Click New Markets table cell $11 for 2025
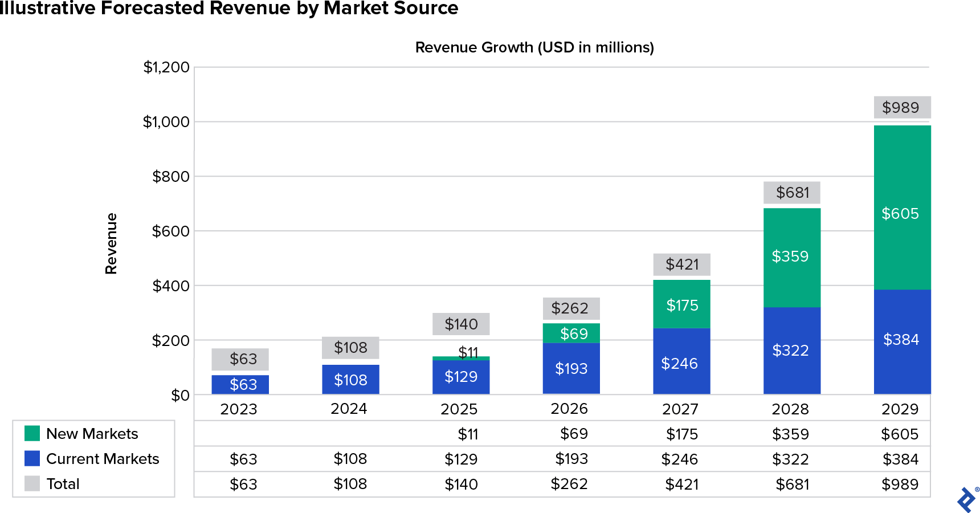Viewport: 980px width, 513px height. tap(468, 434)
